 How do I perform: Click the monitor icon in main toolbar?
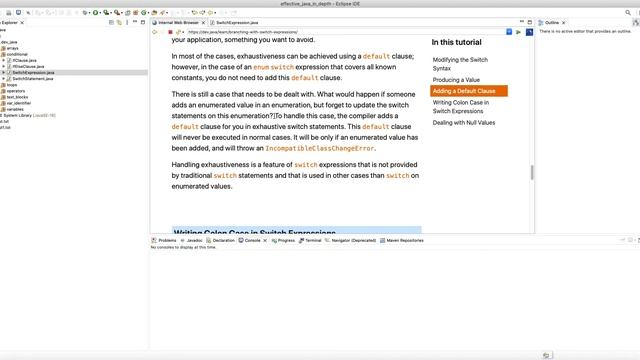[x=18, y=13]
